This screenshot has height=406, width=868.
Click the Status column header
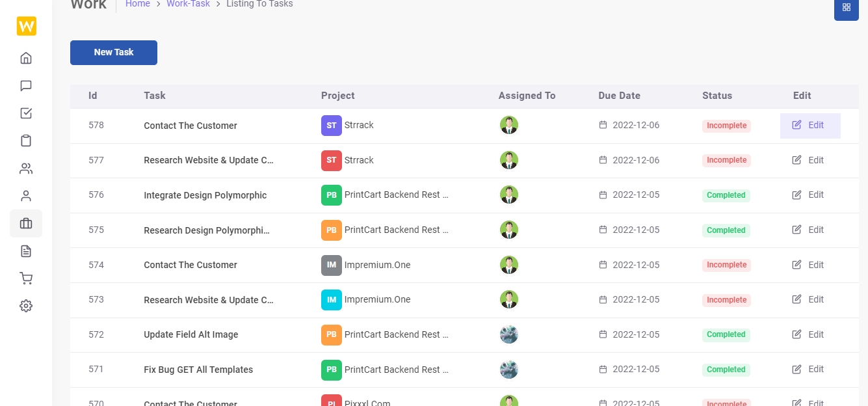(717, 96)
